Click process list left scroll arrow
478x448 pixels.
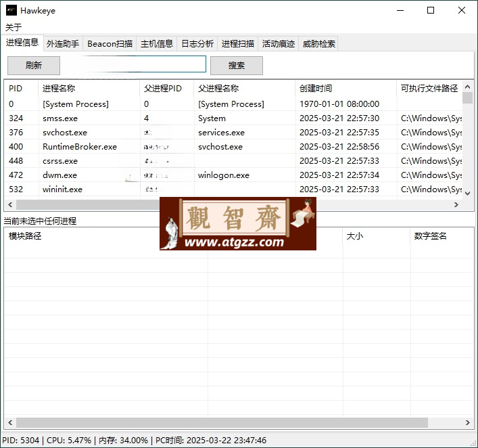click(10, 205)
